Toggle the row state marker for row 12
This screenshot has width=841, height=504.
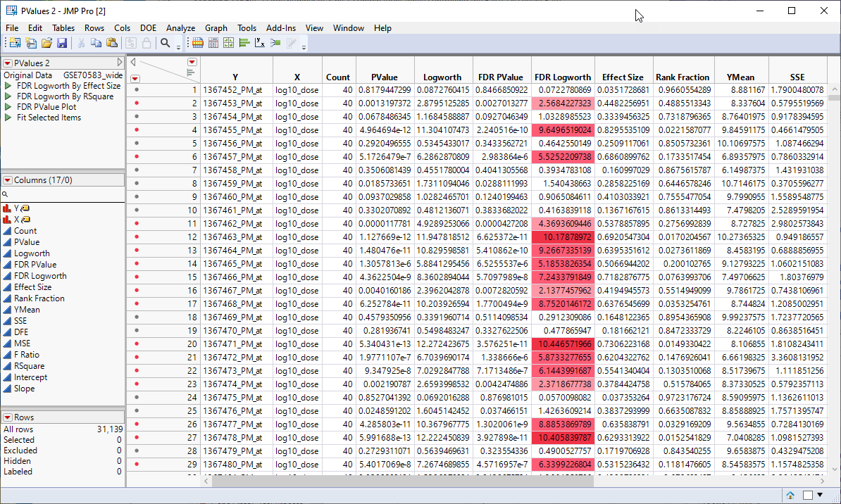(135, 237)
